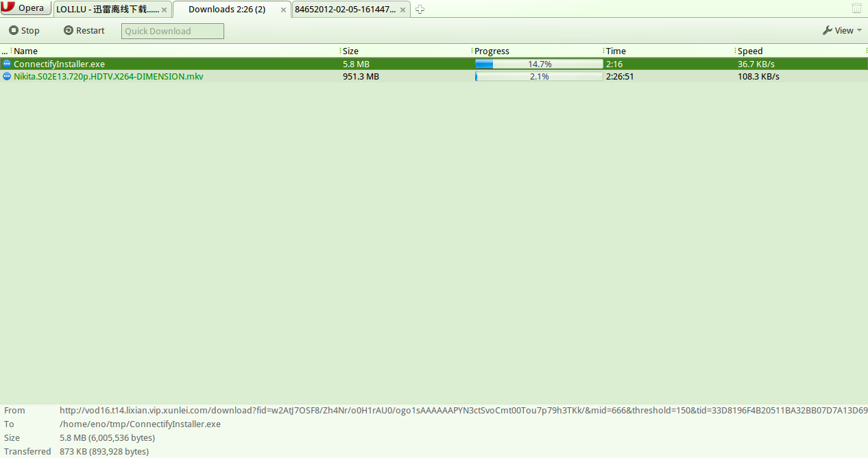Sort downloads by Size column
868x458 pixels.
point(405,51)
